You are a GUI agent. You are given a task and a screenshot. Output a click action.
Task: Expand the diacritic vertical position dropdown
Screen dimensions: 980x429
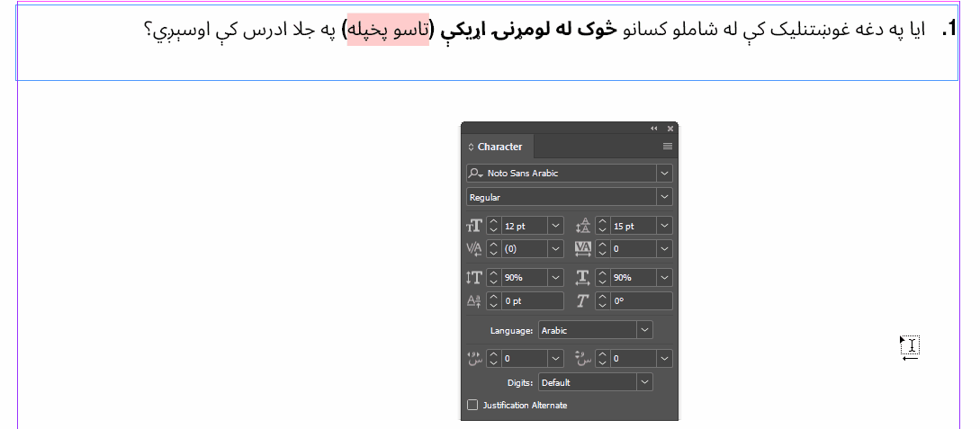pos(665,359)
